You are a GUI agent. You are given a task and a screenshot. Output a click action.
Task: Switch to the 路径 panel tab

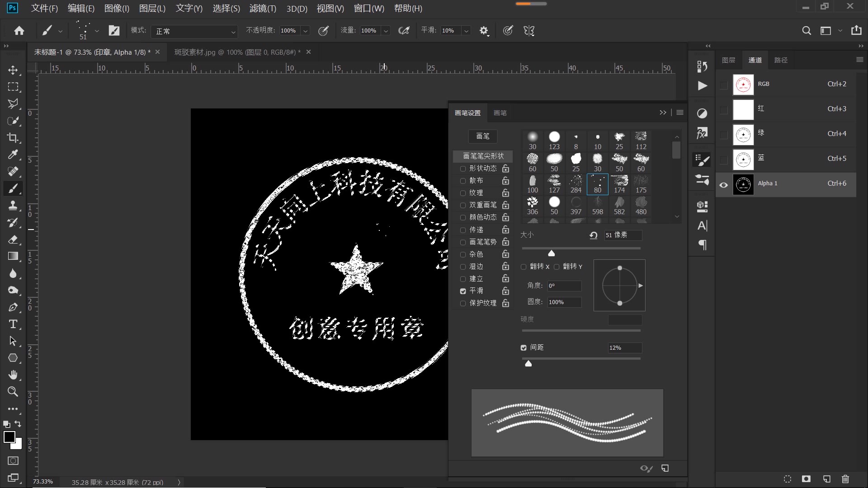782,60
